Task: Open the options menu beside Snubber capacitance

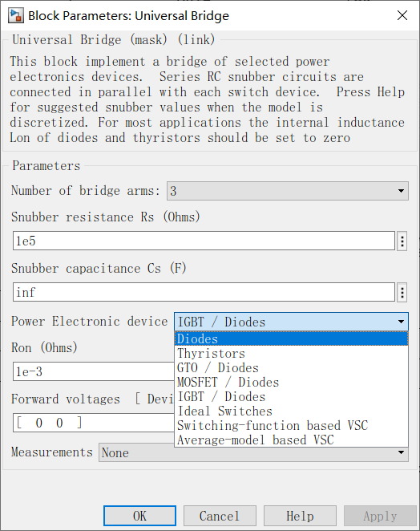Action: 402,292
